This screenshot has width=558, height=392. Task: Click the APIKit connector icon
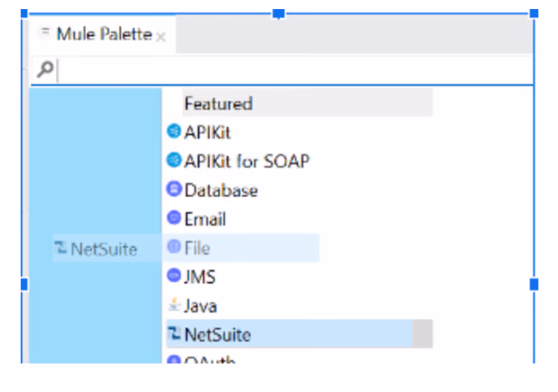tap(174, 130)
